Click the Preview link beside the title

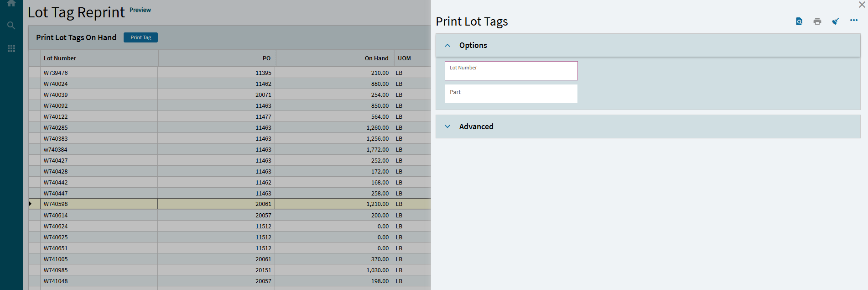(x=140, y=10)
